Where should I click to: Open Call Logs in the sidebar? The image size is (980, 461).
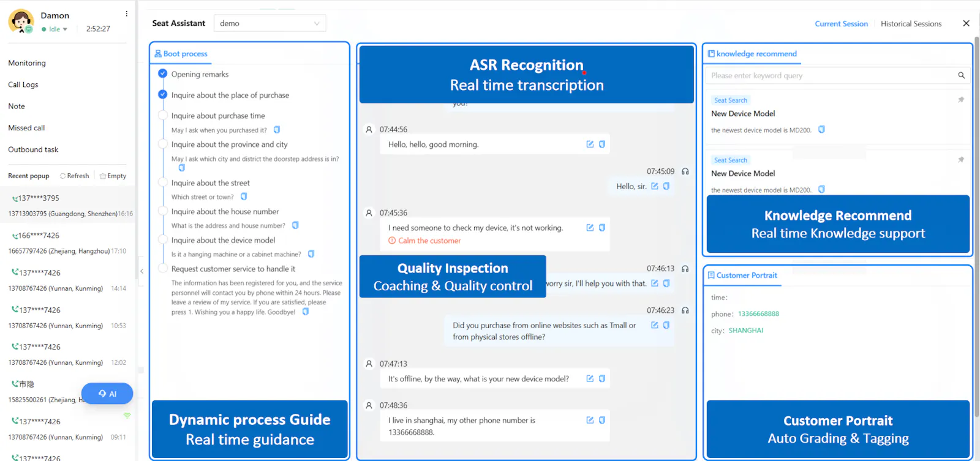pos(23,84)
